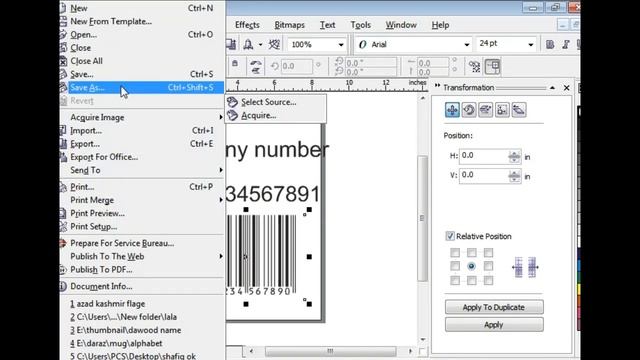Click the H position input field
The width and height of the screenshot is (640, 360).
pos(484,156)
